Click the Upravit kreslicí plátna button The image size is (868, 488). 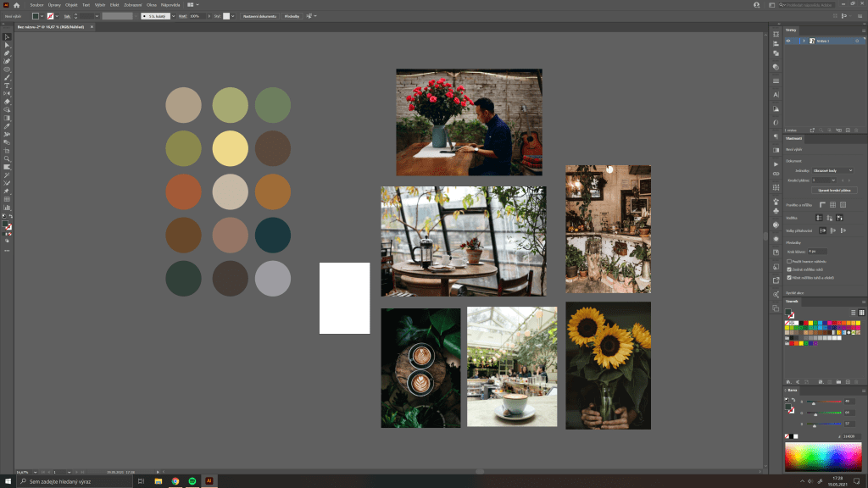(x=834, y=190)
